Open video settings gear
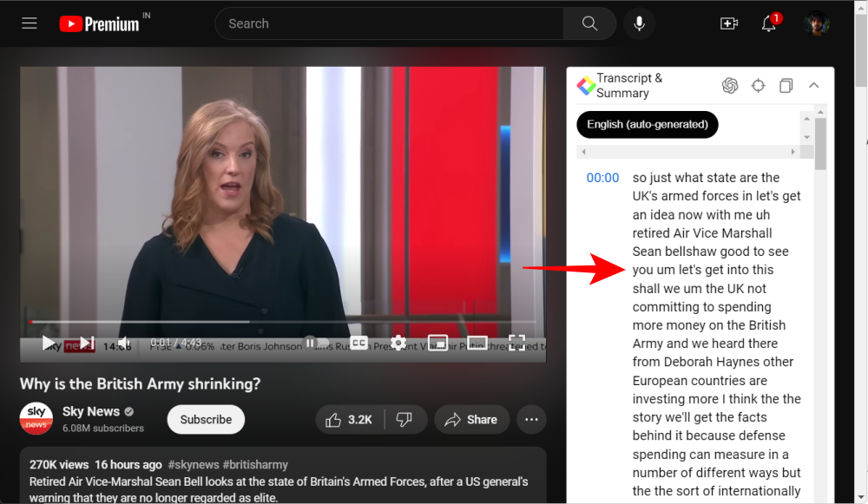 398,343
